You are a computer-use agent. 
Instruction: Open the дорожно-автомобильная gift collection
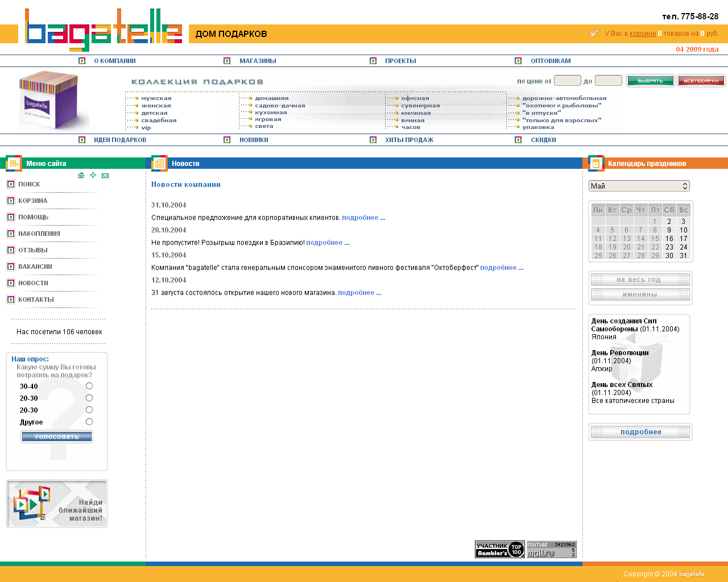(x=564, y=98)
